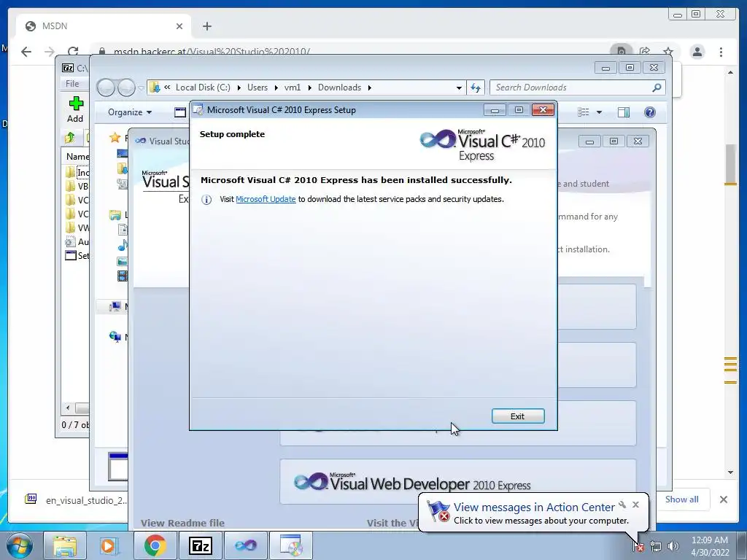Open the File menu in 7-Zip
747x560 pixels.
72,84
